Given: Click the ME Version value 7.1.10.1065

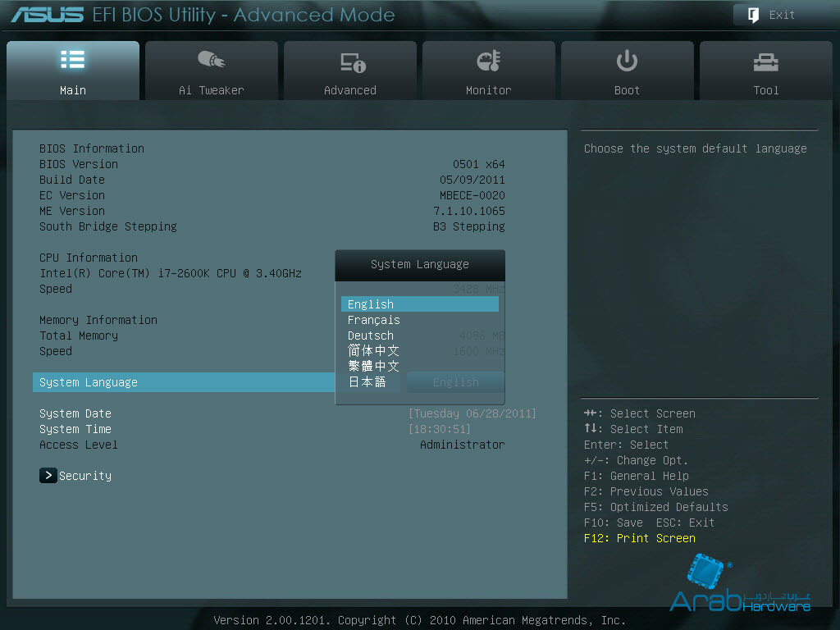Looking at the screenshot, I should (469, 211).
